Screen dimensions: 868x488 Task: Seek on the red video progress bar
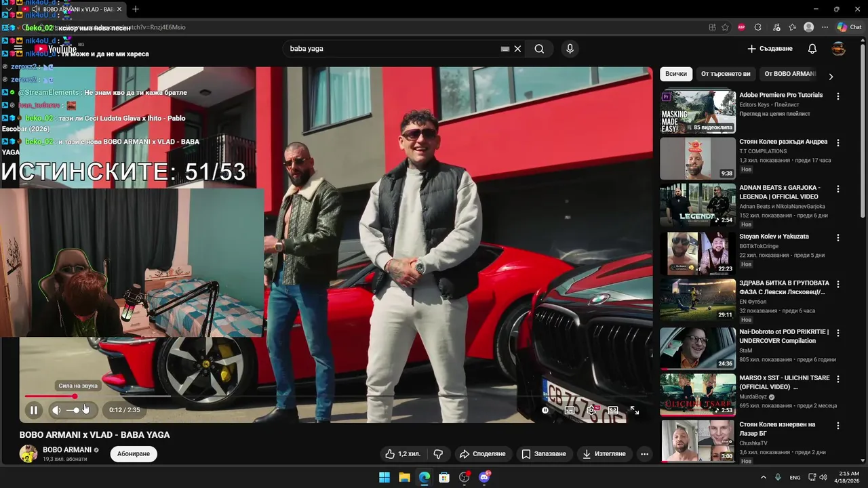[x=50, y=396]
